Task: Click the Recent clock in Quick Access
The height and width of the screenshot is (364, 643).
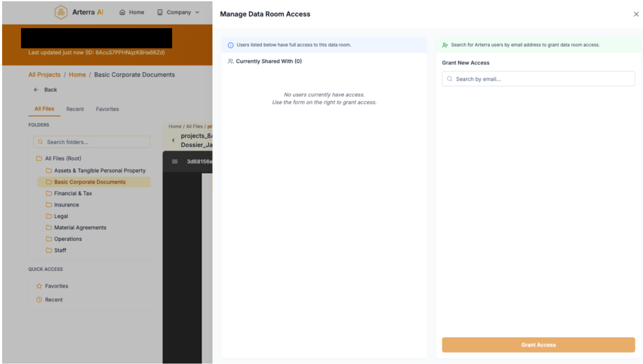Action: [39, 300]
